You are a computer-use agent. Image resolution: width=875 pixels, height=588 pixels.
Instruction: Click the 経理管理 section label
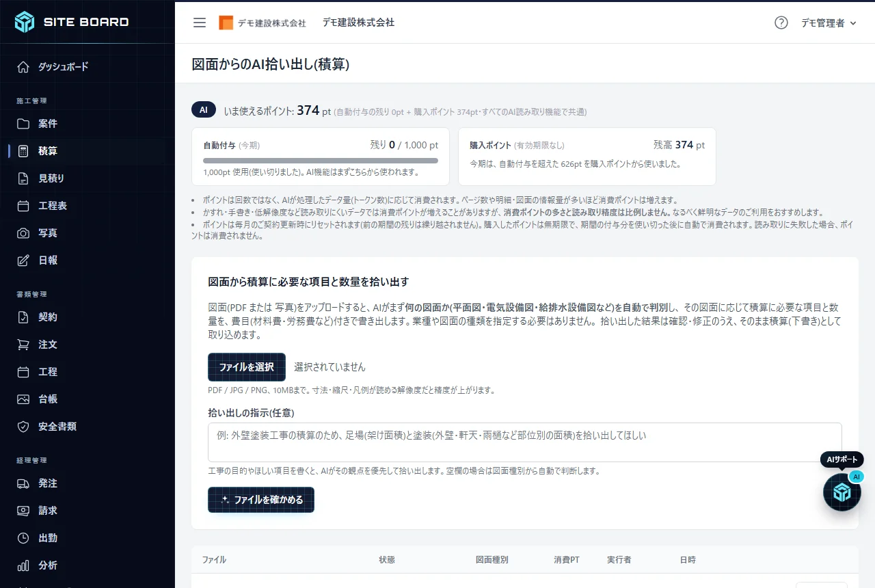pos(31,460)
